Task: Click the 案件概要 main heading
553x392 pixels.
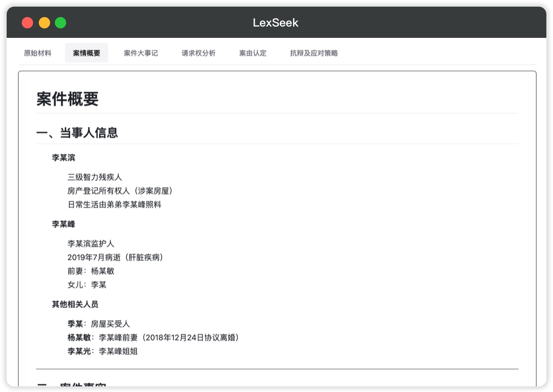Action: coord(67,99)
